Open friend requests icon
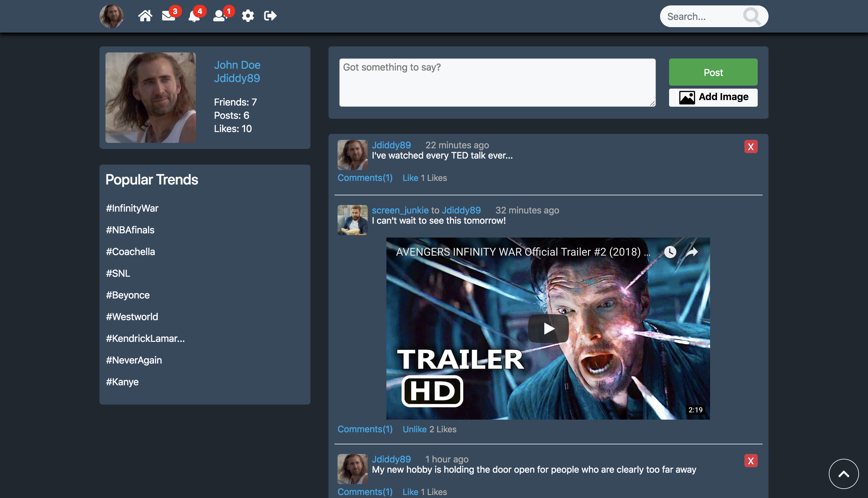This screenshot has height=498, width=868. point(220,16)
